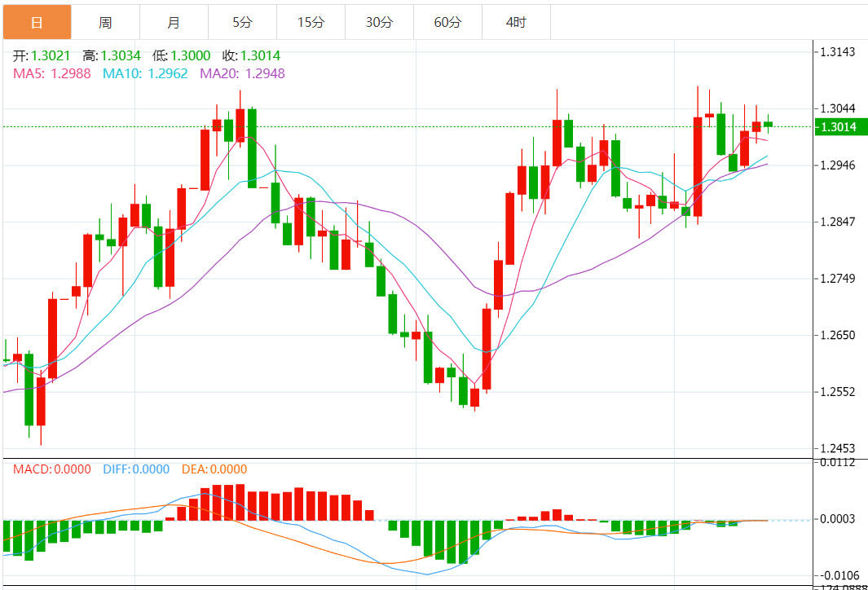The image size is (868, 590).
Task: Click the 1.2650 price axis label
Action: pos(837,336)
